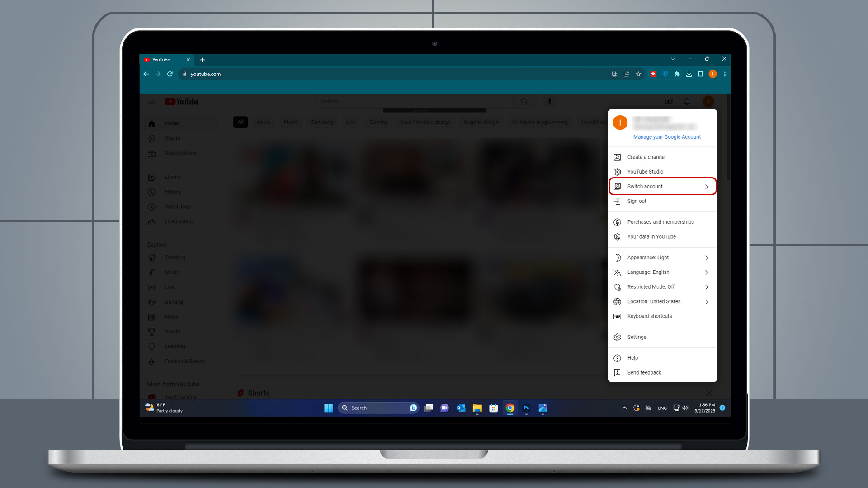Select the Switch account menu item
This screenshot has width=868, height=488.
[x=662, y=186]
